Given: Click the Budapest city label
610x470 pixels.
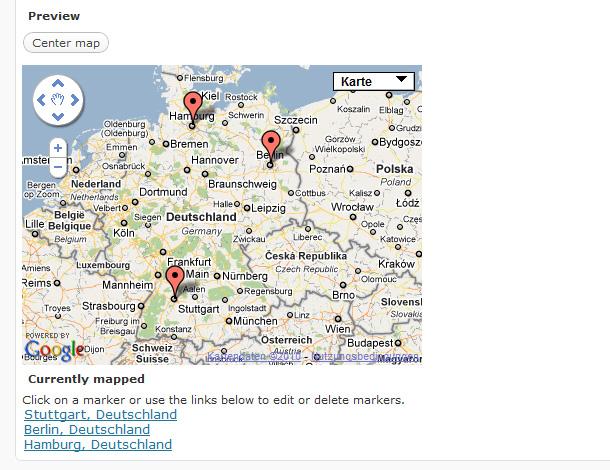Looking at the screenshot, I should click(x=370, y=343).
